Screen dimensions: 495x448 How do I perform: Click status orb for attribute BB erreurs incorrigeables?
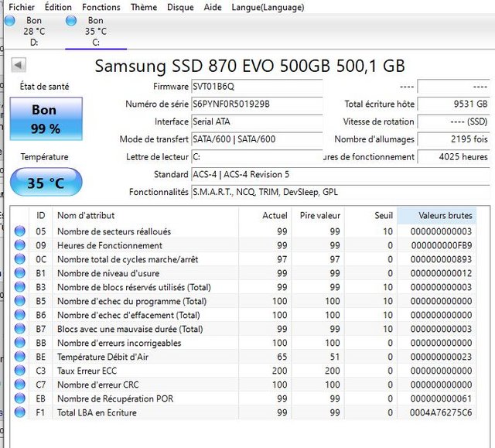pos(19,343)
